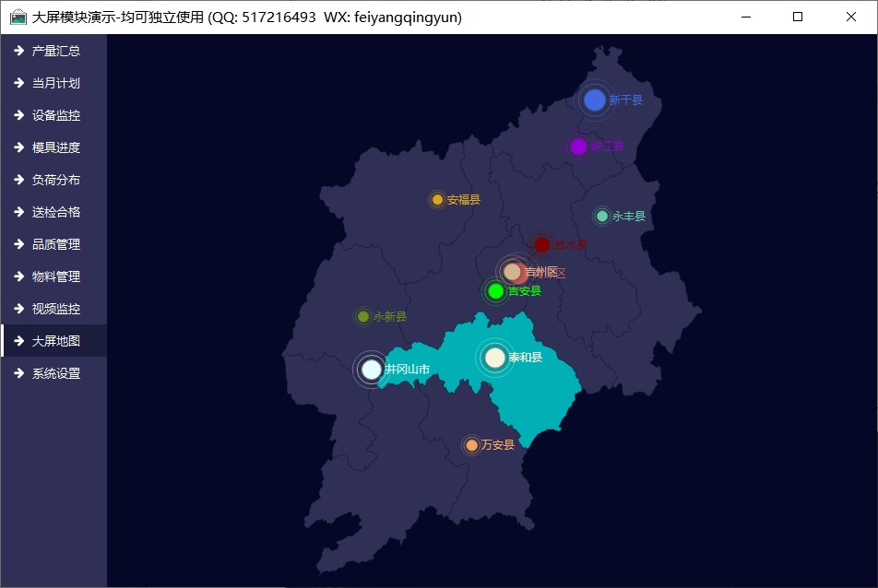This screenshot has height=588, width=878.
Task: Click the olive 永新县 map marker
Action: (363, 317)
